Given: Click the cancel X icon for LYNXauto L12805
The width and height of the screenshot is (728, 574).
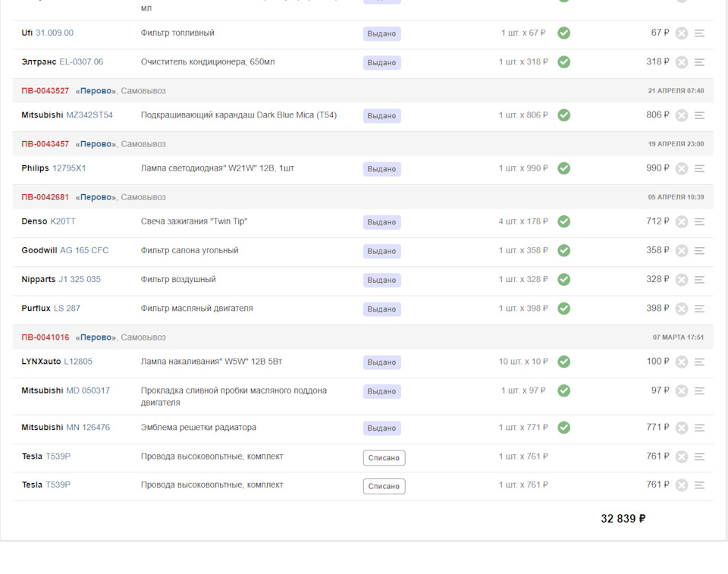Looking at the screenshot, I should (x=681, y=362).
